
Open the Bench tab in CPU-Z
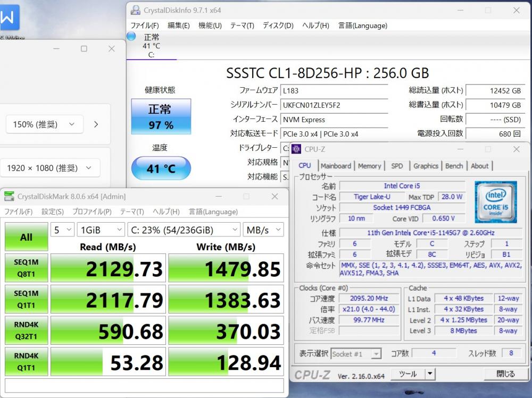pyautogui.click(x=454, y=166)
